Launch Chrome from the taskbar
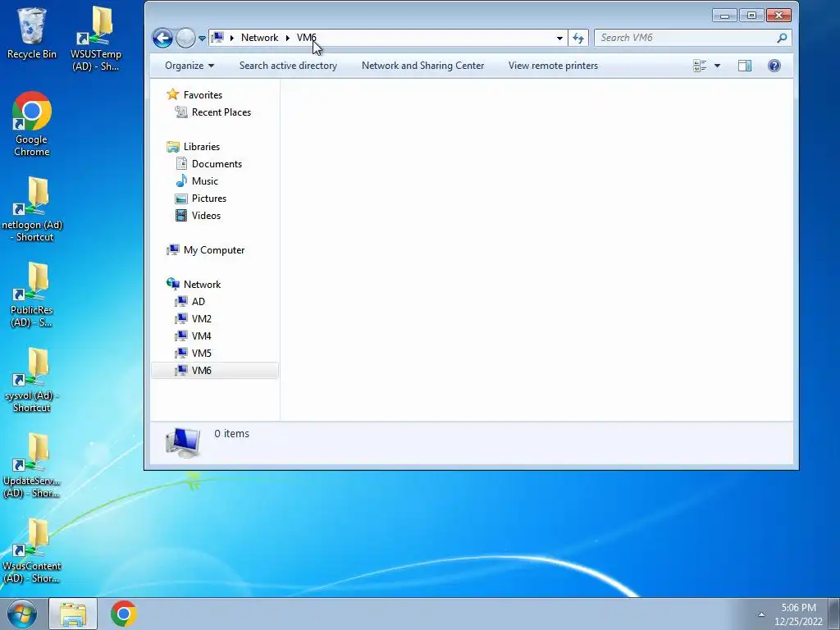This screenshot has height=630, width=840. [123, 614]
